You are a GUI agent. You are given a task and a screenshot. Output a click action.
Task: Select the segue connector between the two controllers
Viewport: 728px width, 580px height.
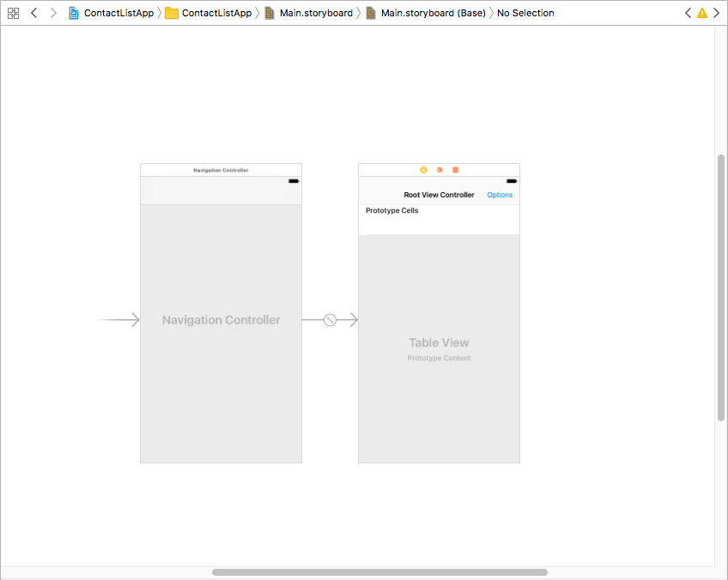point(330,319)
